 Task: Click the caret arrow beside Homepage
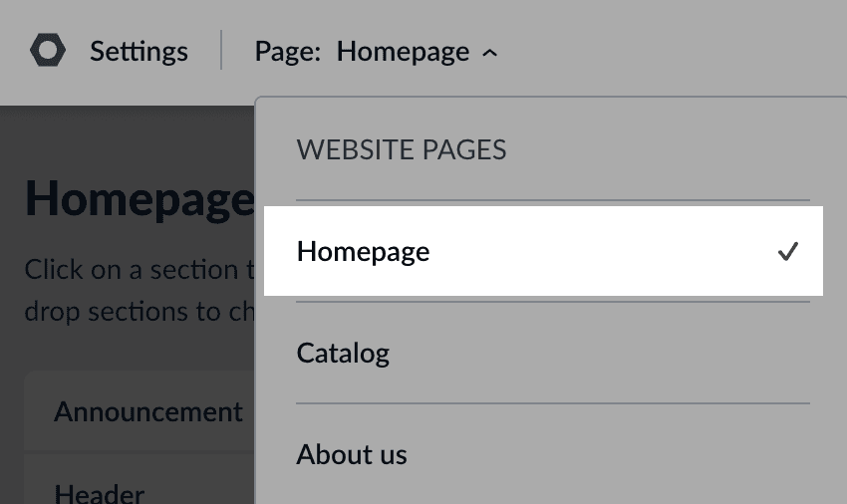tap(489, 53)
